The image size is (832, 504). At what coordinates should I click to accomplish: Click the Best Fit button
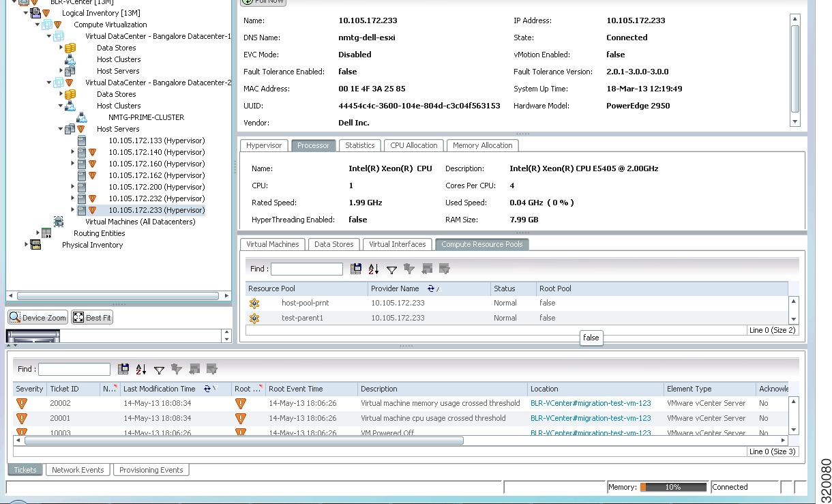[x=92, y=318]
